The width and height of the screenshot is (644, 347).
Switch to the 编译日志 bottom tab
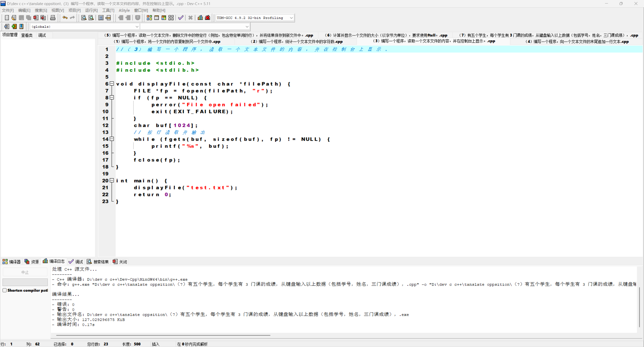54,261
